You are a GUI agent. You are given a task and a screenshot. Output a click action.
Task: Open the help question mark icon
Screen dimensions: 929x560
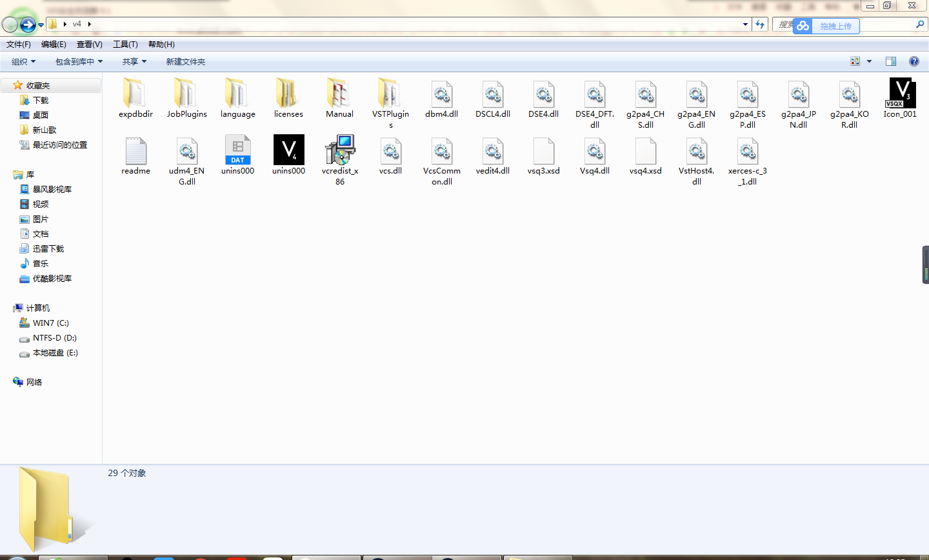pyautogui.click(x=914, y=61)
